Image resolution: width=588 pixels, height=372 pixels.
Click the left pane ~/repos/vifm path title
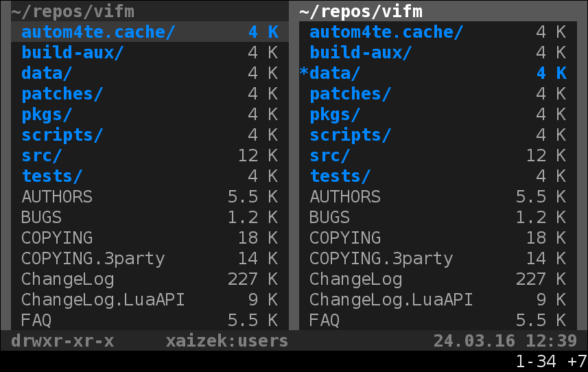click(x=73, y=12)
